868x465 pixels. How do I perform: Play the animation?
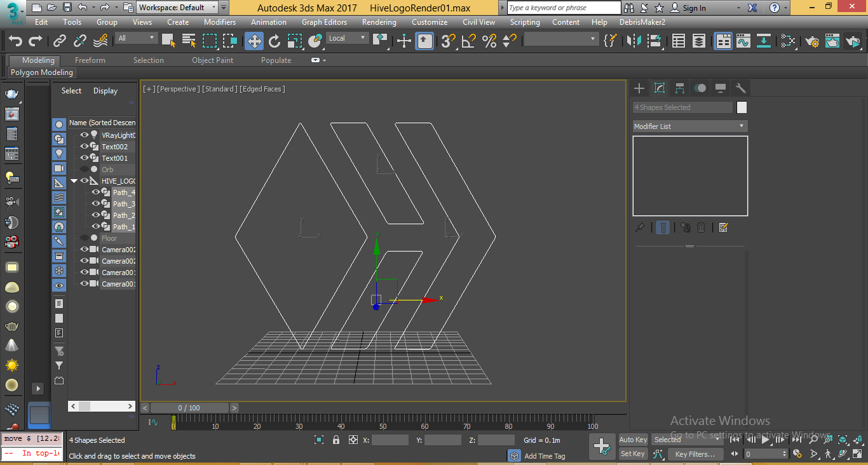coord(766,440)
